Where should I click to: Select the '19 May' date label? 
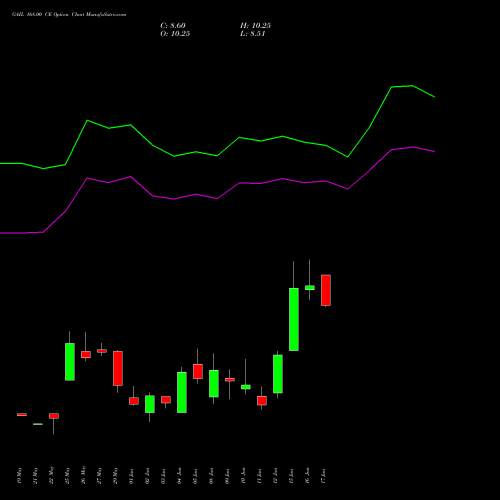coord(19,476)
